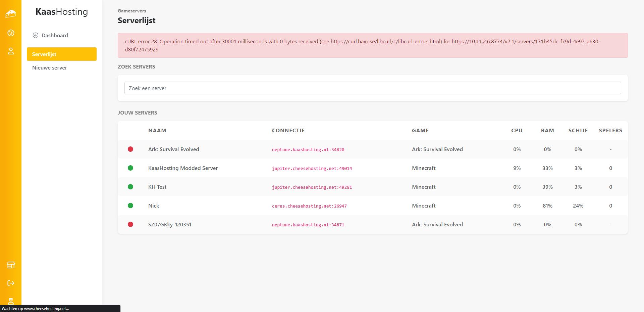644x312 pixels.
Task: Click the jupiter.cheesehosting.net:49281 address
Action: (312, 187)
